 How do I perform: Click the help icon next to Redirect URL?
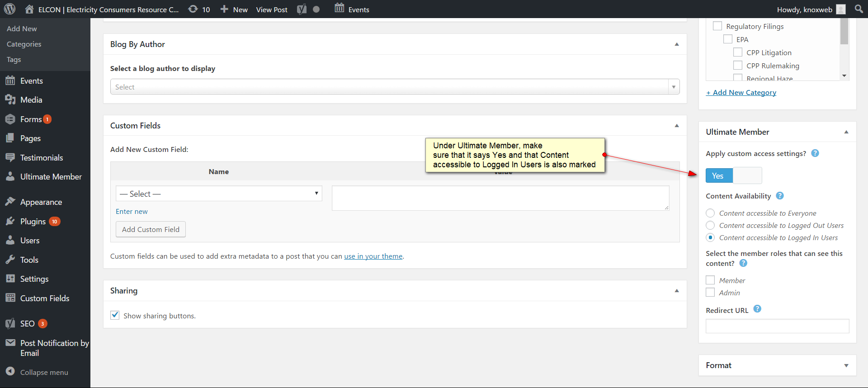point(757,309)
